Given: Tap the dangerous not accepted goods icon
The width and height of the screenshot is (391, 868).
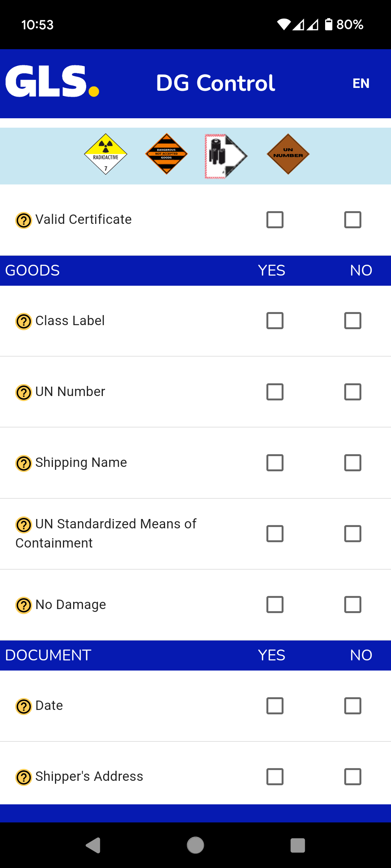Looking at the screenshot, I should tap(167, 154).
